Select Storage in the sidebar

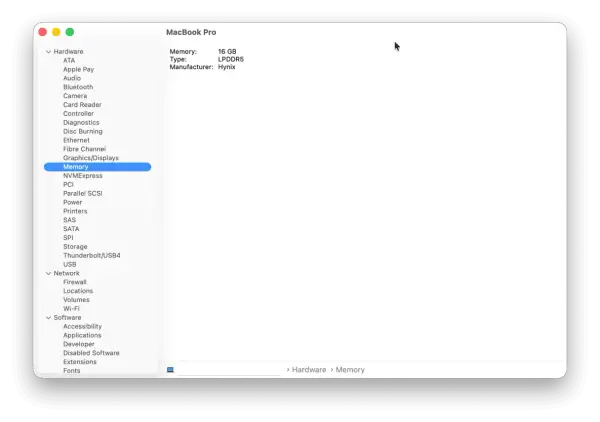point(75,246)
